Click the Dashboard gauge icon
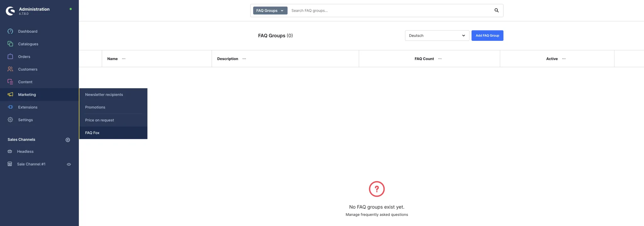Screen dimensions: 644x226 10,31
